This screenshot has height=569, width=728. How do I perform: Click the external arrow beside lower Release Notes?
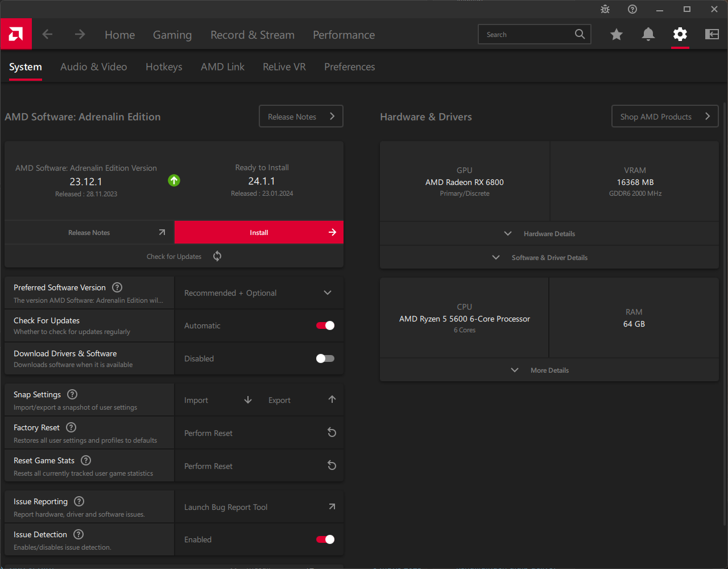[x=162, y=232]
